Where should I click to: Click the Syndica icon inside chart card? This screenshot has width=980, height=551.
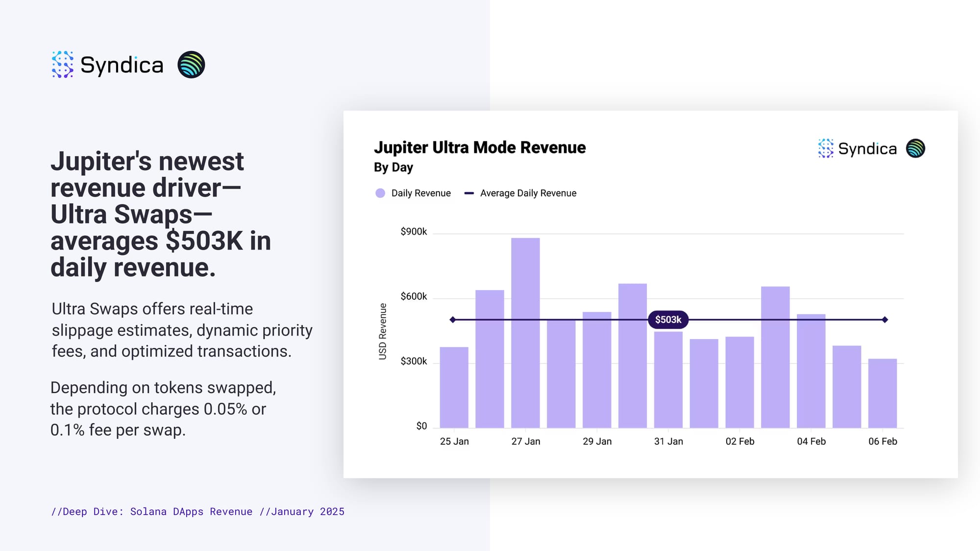click(x=826, y=148)
